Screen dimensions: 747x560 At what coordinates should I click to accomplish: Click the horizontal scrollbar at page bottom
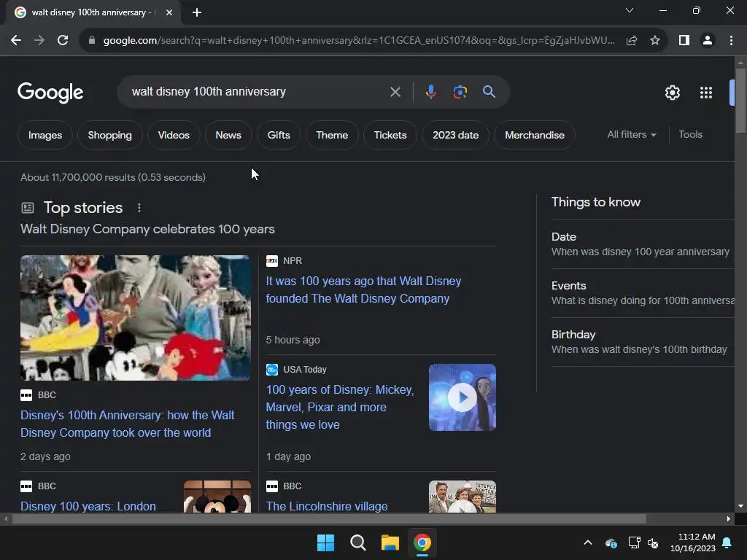[x=329, y=519]
